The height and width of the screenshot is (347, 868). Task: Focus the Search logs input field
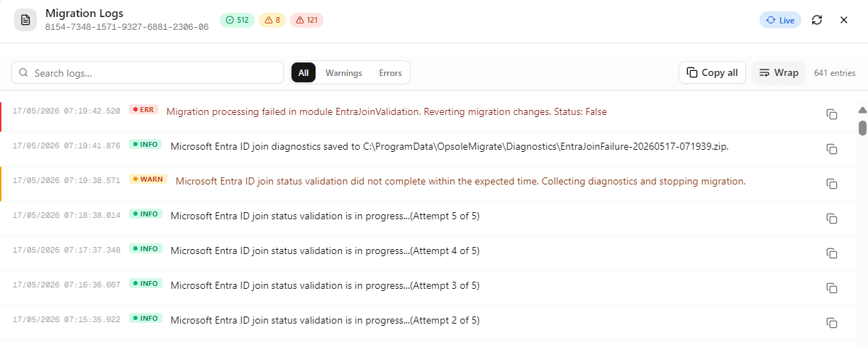tap(148, 72)
